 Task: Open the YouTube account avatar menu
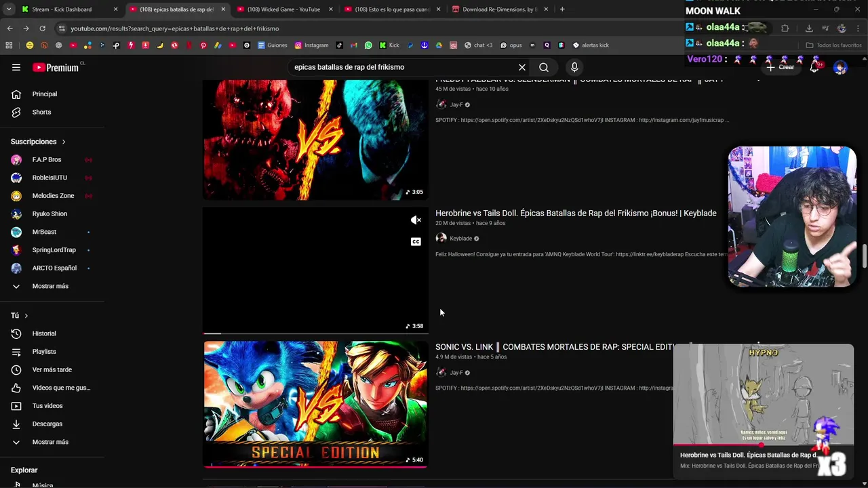(x=840, y=67)
